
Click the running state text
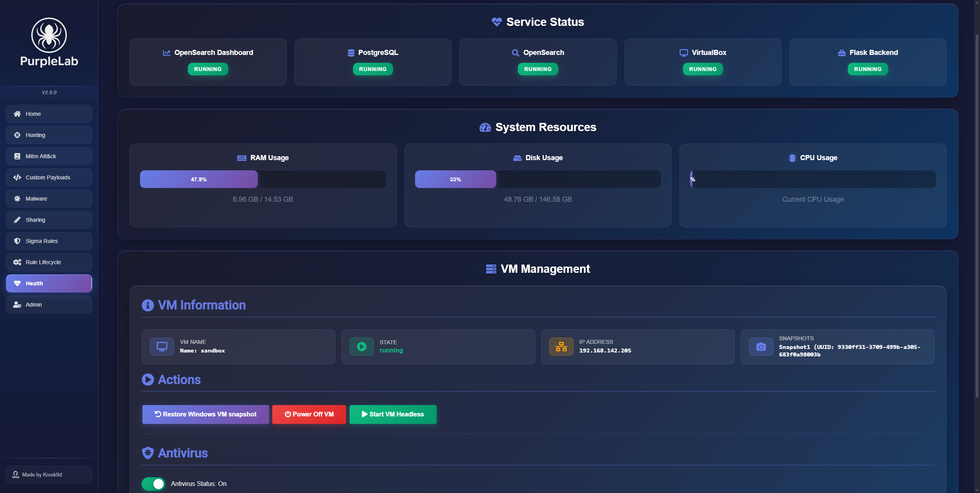[x=391, y=351]
